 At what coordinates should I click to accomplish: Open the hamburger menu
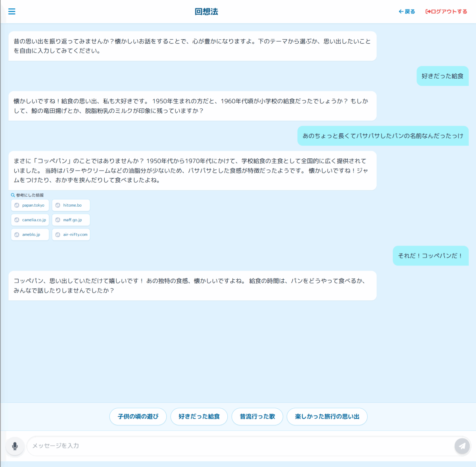click(x=12, y=12)
